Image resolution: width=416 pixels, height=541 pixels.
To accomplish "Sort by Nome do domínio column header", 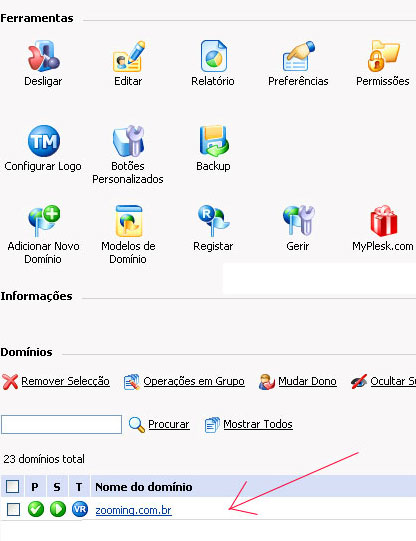I will (144, 487).
